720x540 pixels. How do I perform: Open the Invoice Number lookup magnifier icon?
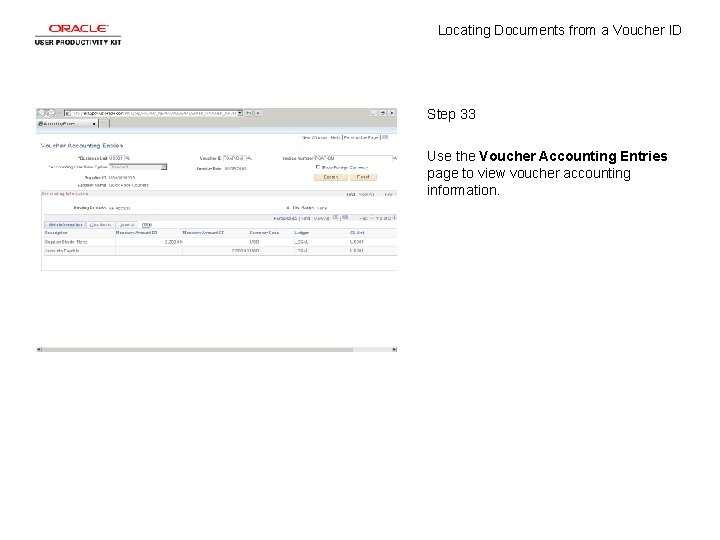coord(394,158)
